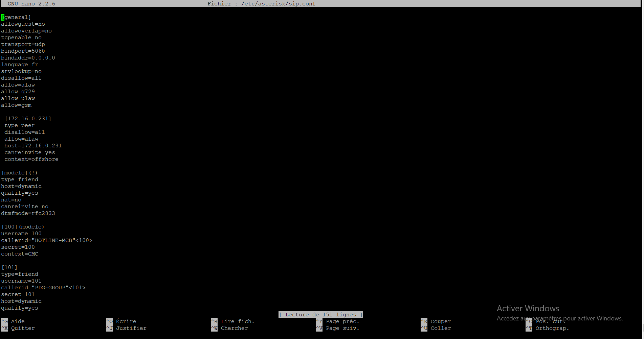Select the ^U Coller shortcut
The image size is (644, 339).
coord(436,328)
